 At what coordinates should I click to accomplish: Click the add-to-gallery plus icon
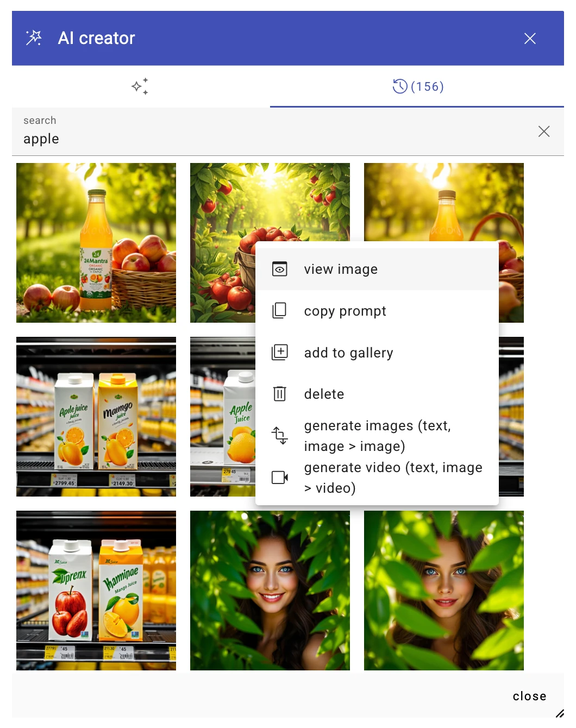[279, 352]
